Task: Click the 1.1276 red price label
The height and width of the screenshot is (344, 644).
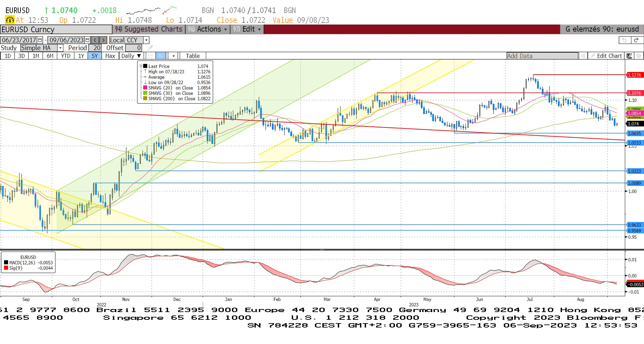Action: (634, 75)
